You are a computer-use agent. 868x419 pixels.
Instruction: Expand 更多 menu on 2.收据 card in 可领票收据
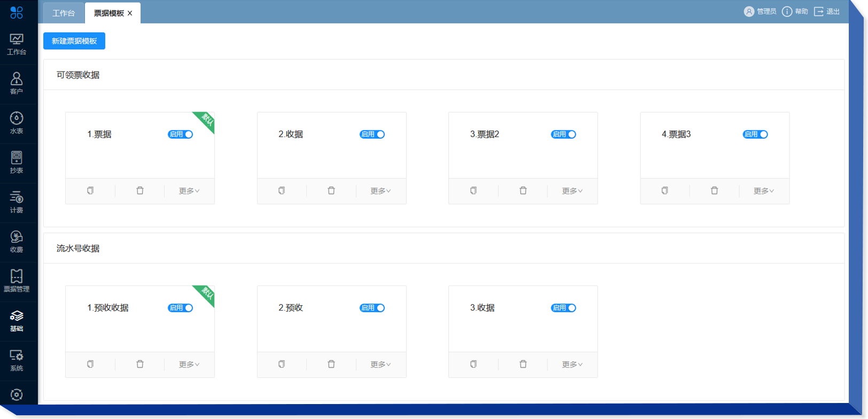381,191
